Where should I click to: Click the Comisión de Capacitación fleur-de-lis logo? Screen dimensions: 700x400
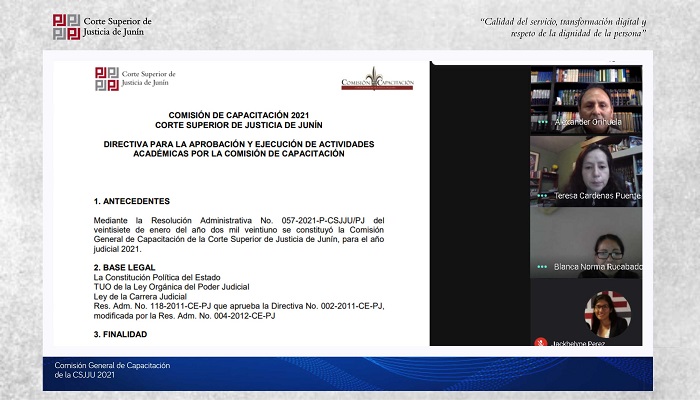[x=377, y=79]
